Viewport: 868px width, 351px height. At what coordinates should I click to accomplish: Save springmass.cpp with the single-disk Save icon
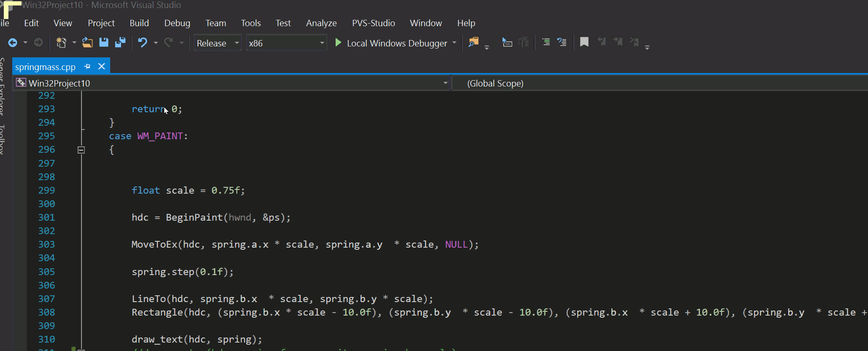pyautogui.click(x=104, y=43)
